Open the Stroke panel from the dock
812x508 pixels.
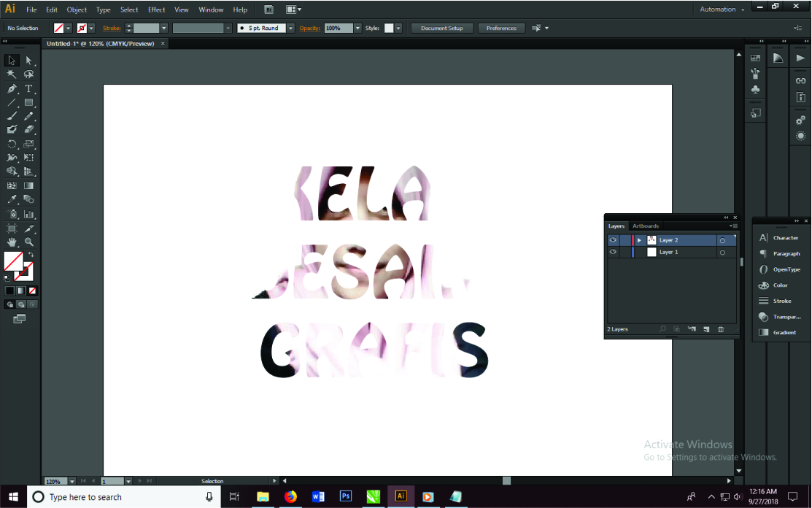(x=781, y=301)
